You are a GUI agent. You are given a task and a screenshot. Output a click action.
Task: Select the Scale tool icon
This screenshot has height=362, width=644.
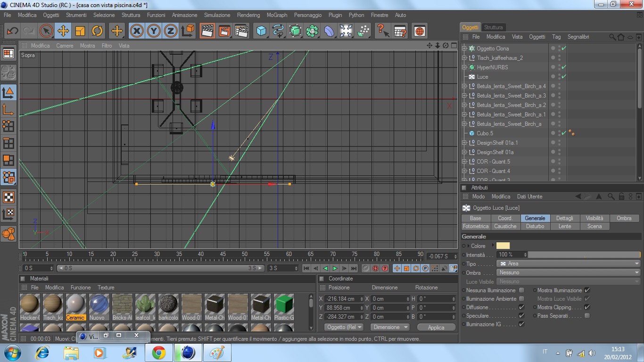(80, 31)
